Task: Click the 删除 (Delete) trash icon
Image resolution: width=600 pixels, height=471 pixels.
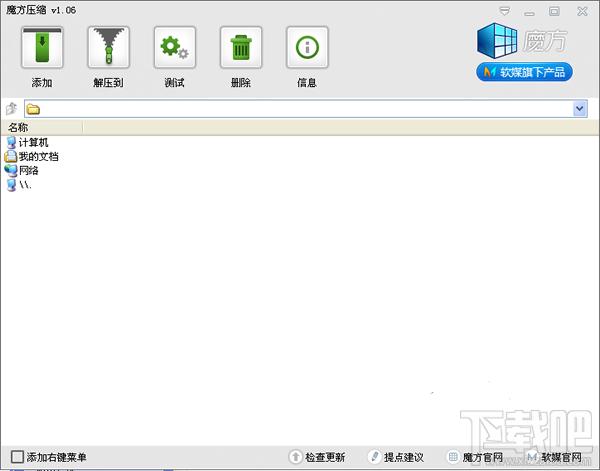Action: (x=241, y=47)
